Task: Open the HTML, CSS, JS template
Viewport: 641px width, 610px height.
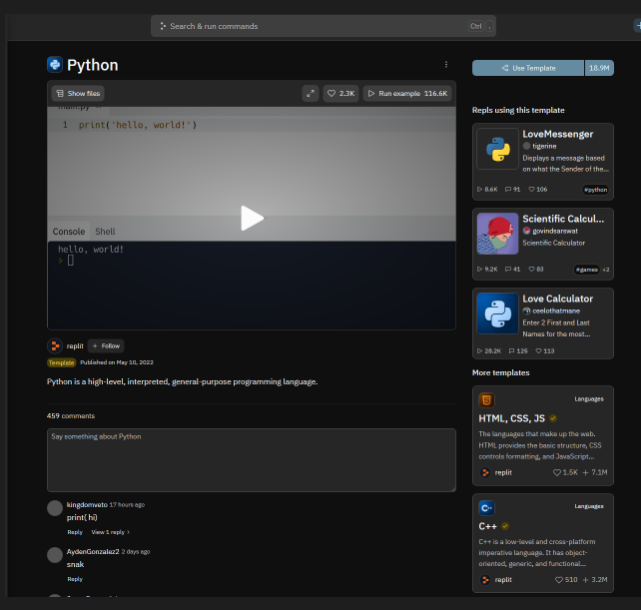Action: (x=512, y=419)
